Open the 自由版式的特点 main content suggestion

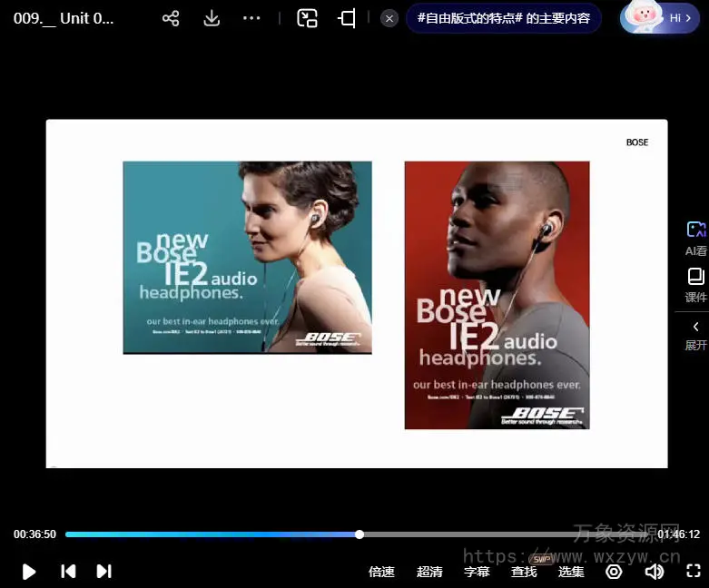tap(503, 18)
